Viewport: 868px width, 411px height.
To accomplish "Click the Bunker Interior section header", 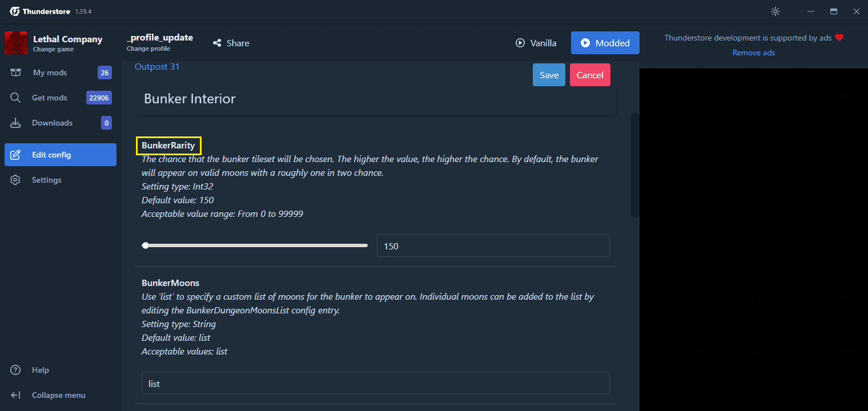I will 376,100.
